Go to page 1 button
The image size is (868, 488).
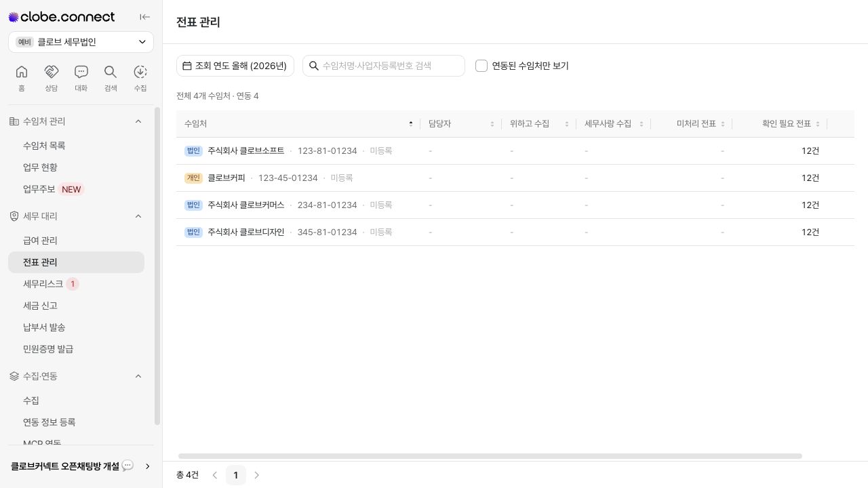tap(236, 475)
